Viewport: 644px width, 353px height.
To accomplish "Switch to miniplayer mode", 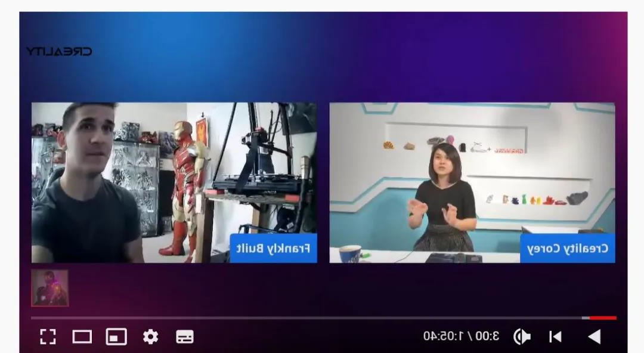I will point(116,337).
